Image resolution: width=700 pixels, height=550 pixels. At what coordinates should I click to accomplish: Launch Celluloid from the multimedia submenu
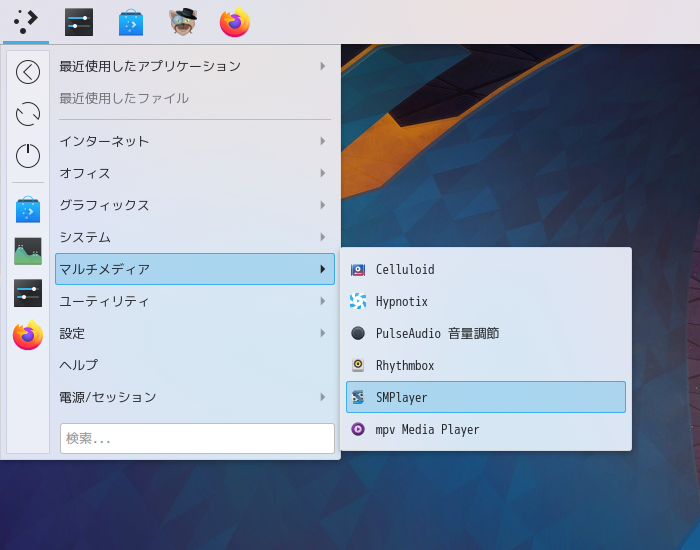(486, 269)
